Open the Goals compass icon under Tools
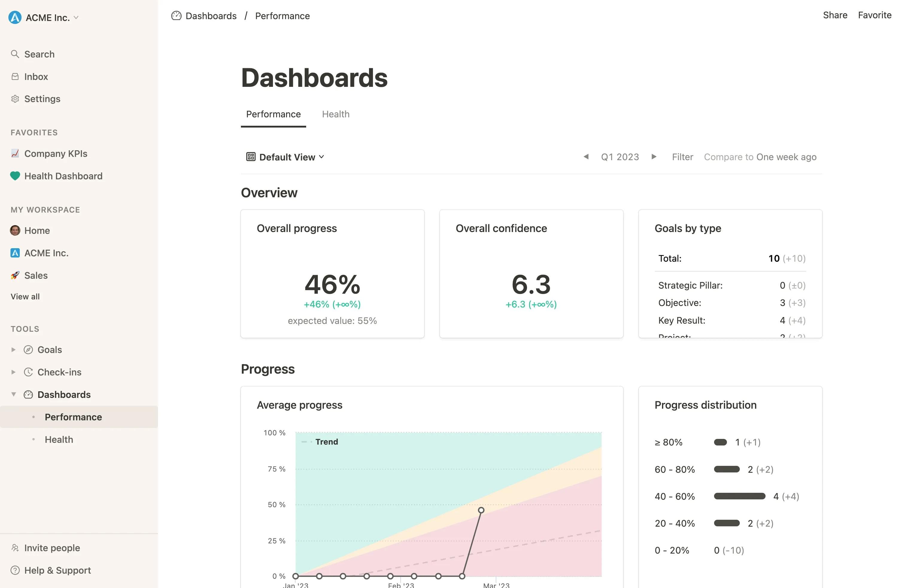This screenshot has width=905, height=588. [x=29, y=349]
